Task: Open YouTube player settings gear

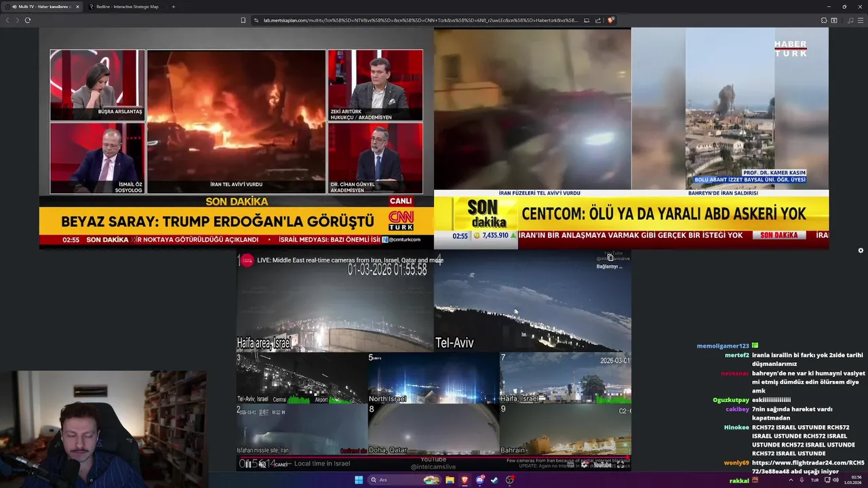Action: tap(584, 465)
